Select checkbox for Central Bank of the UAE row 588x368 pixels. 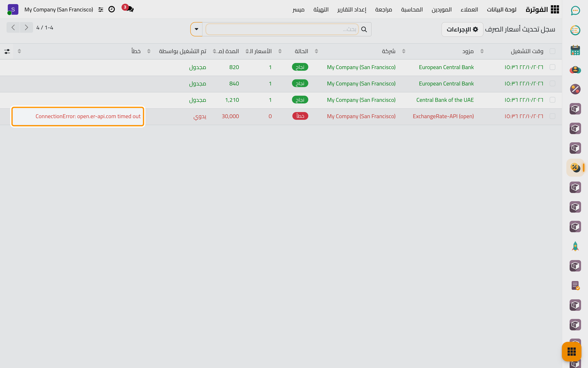pos(552,100)
